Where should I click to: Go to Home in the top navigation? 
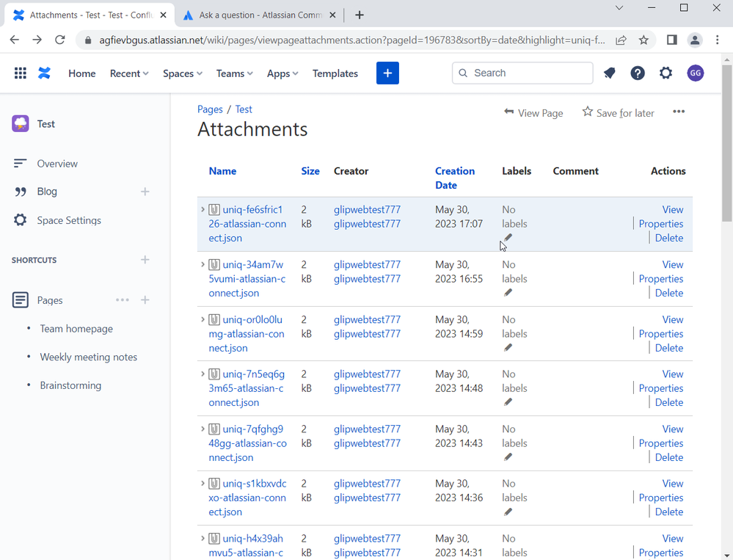(x=81, y=73)
